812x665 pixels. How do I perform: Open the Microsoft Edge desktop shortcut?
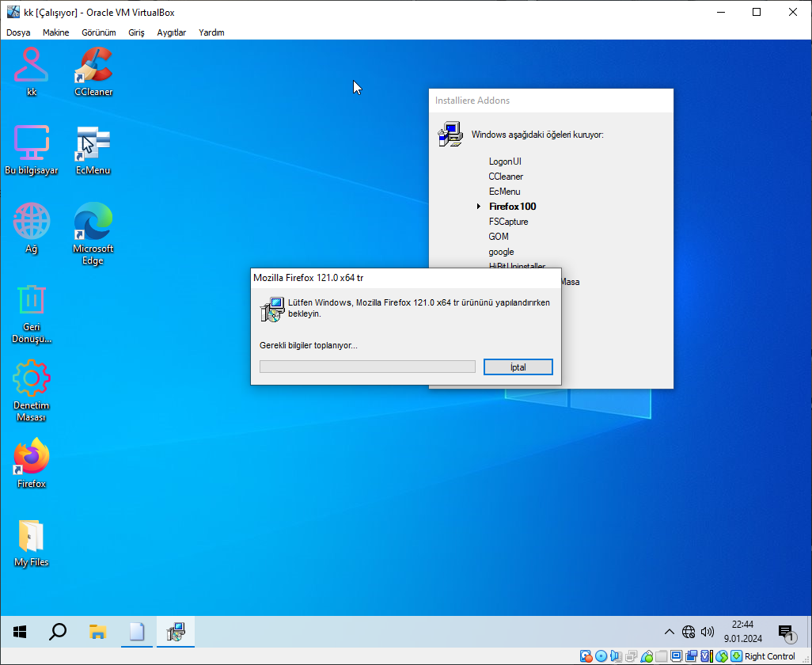(93, 233)
